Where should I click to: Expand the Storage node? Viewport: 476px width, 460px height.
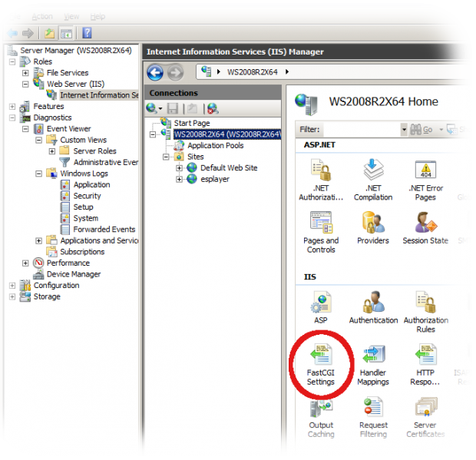tap(12, 296)
